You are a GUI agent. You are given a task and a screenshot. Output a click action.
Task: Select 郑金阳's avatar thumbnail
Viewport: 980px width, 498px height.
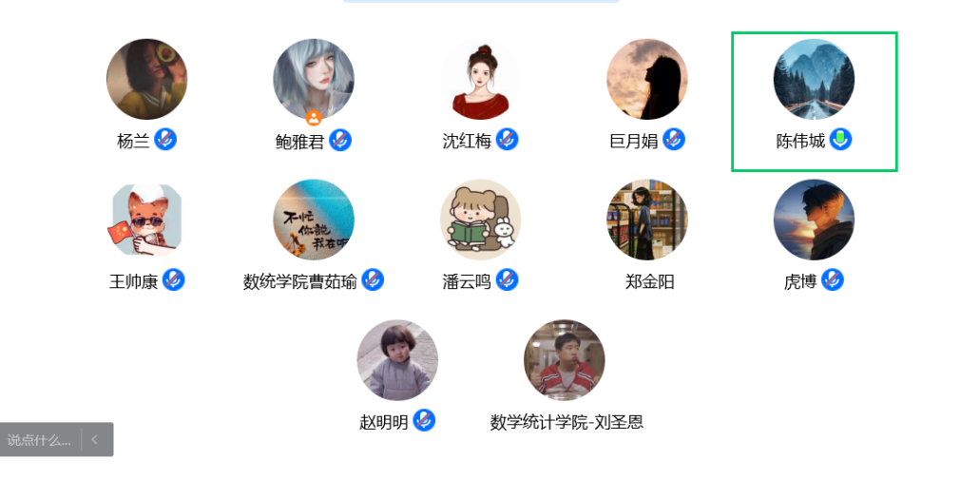(x=647, y=220)
